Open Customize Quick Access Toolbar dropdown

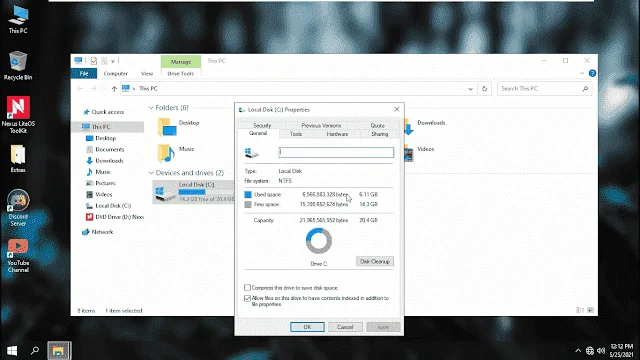113,61
